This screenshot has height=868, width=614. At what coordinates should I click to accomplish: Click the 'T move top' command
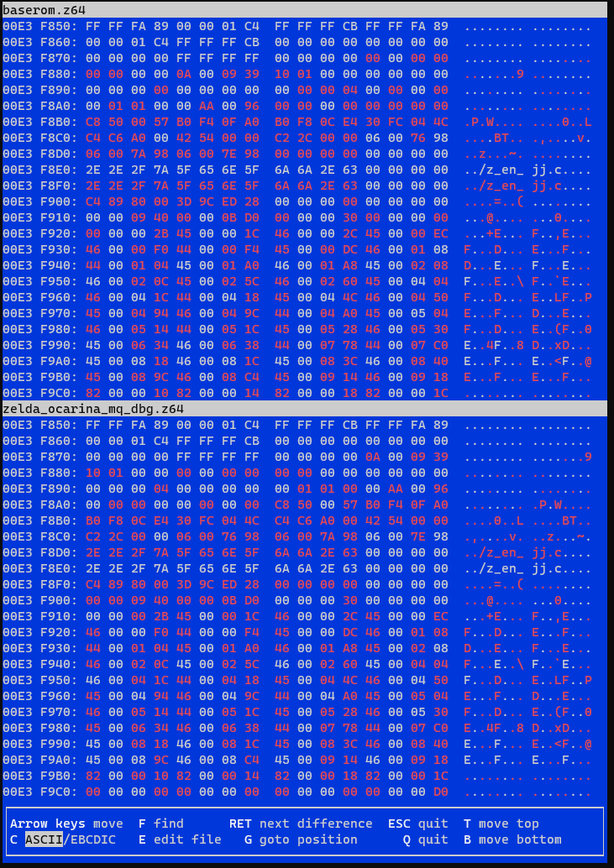point(501,824)
